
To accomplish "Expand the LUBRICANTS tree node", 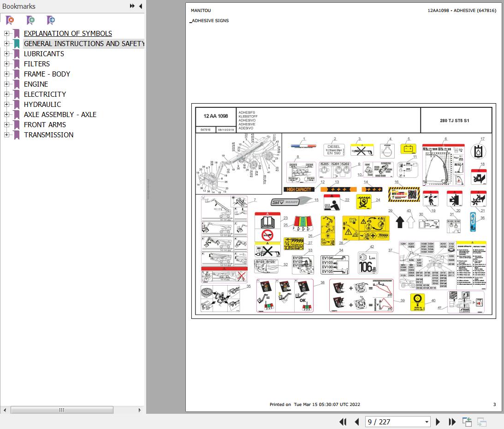I will tap(6, 53).
